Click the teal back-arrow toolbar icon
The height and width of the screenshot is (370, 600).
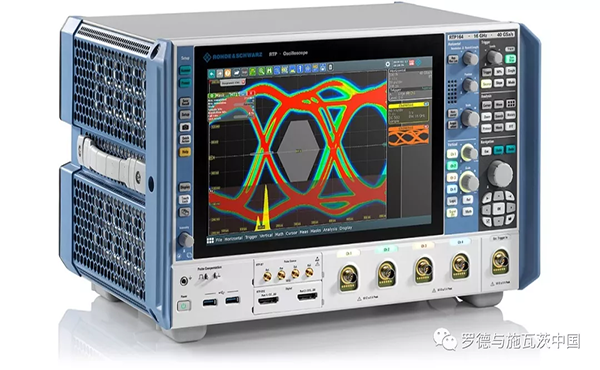211,73
